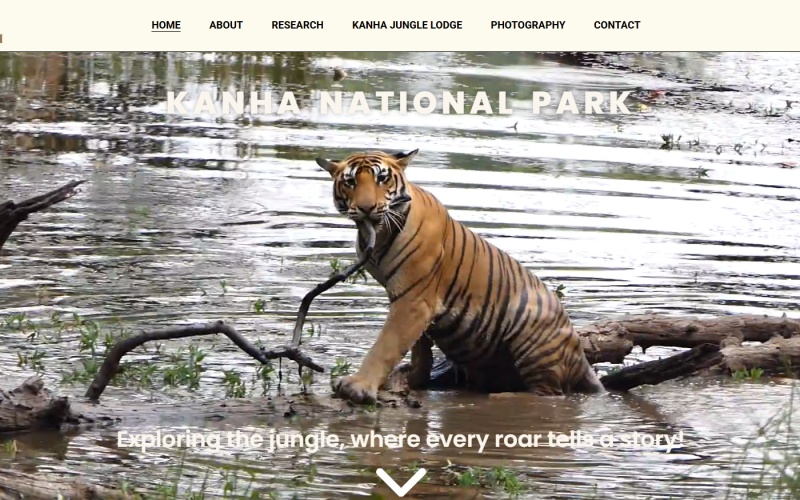Click the brown logo fragment at header edge
Image resolution: width=800 pixels, height=500 pixels.
click(x=1, y=38)
